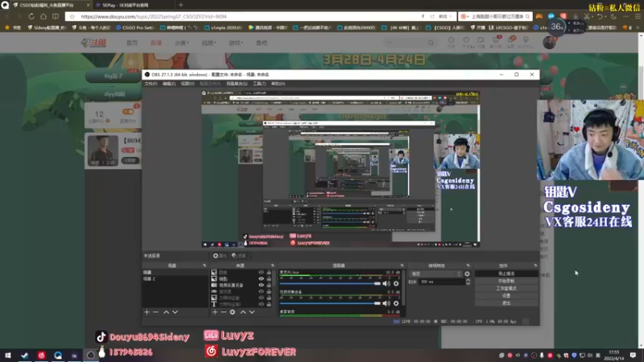The width and height of the screenshot is (644, 362).
Task: Open OBS 视图(V) menu
Action: click(188, 84)
